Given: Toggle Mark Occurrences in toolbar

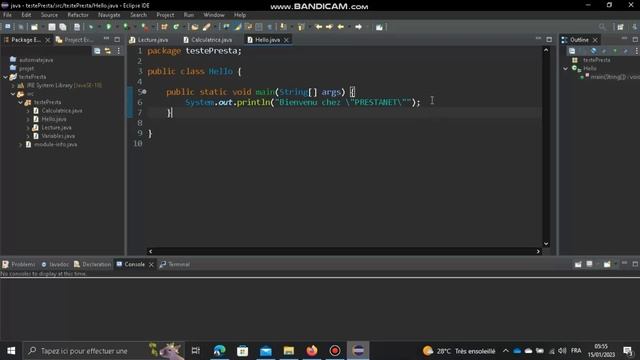Looking at the screenshot, I should click(238, 27).
